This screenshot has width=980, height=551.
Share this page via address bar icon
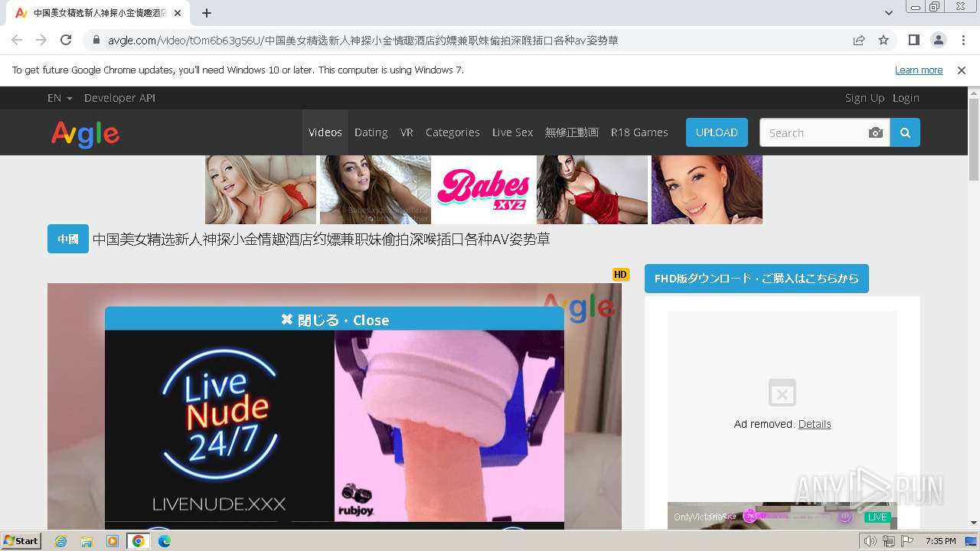tap(859, 40)
